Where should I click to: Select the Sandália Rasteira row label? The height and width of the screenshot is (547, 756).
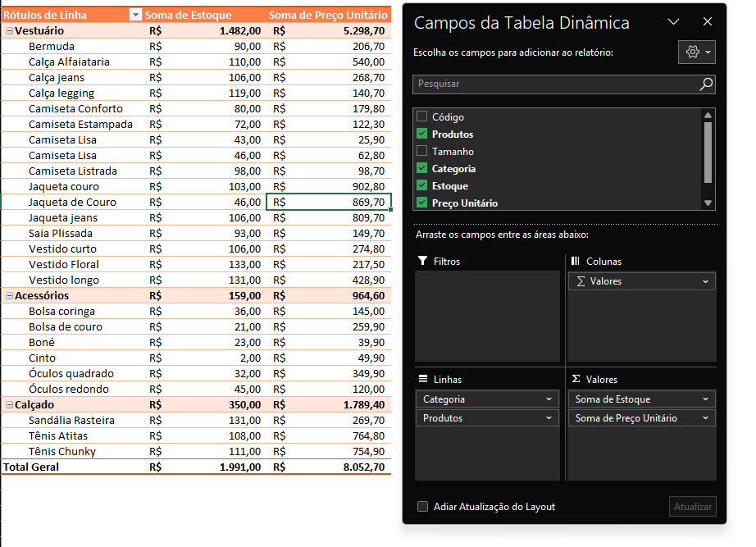[x=71, y=420]
